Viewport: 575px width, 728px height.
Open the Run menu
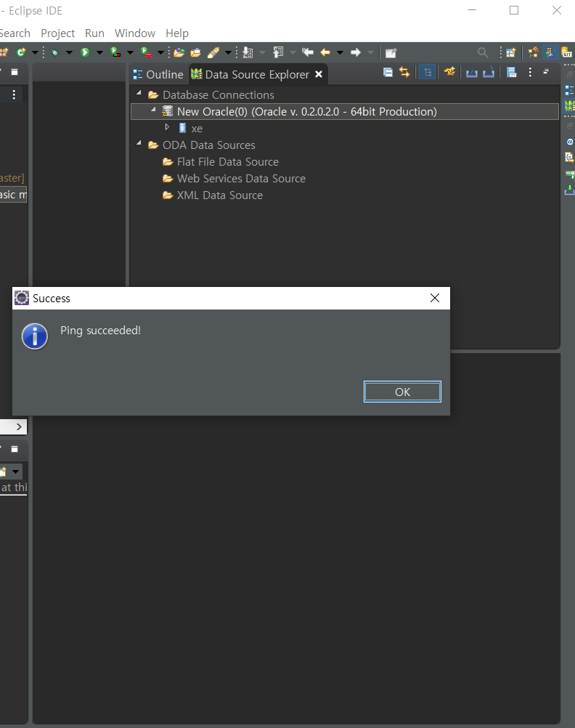click(x=94, y=33)
